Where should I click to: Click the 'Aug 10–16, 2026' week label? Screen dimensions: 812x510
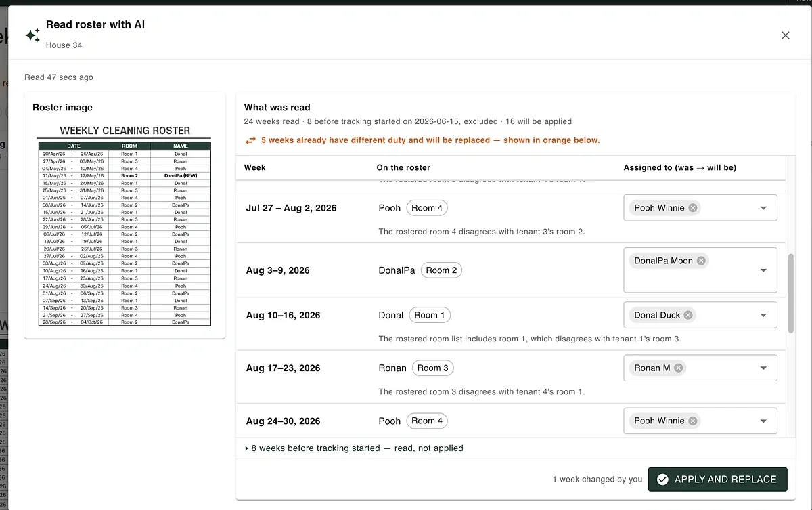tap(284, 315)
